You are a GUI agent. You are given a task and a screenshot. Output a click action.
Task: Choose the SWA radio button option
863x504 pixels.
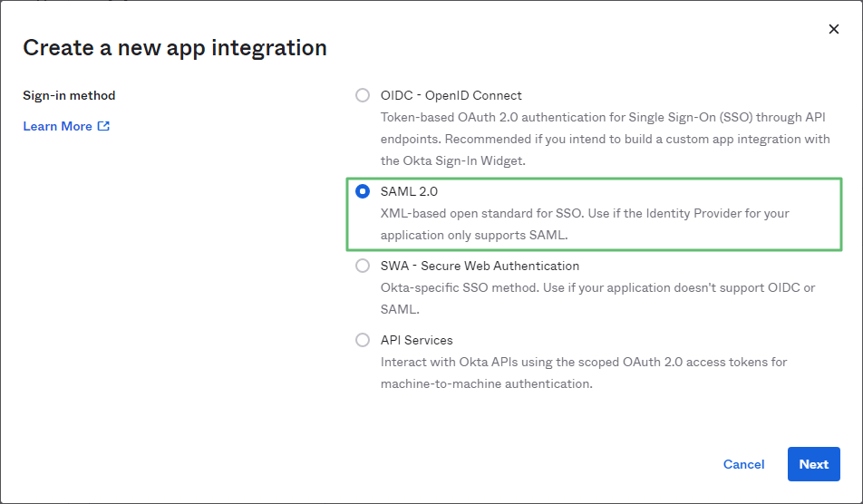point(363,266)
